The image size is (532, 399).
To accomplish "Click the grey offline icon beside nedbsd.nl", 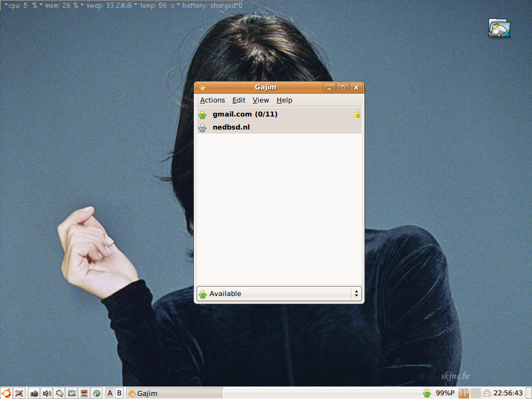I will point(202,128).
